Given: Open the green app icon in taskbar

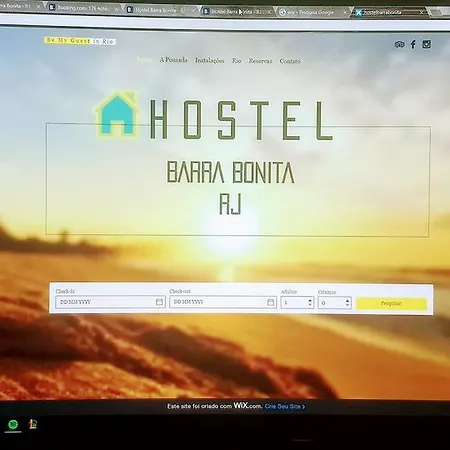Looking at the screenshot, I should coord(13,424).
